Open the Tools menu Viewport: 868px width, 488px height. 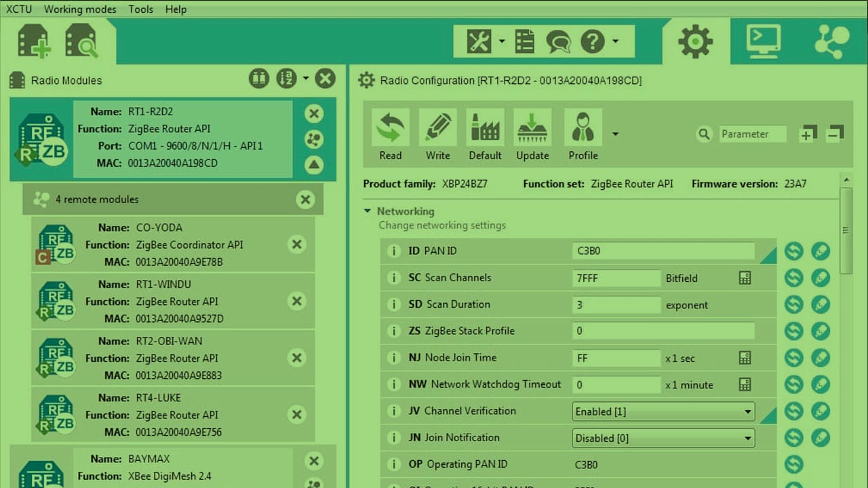pos(140,9)
